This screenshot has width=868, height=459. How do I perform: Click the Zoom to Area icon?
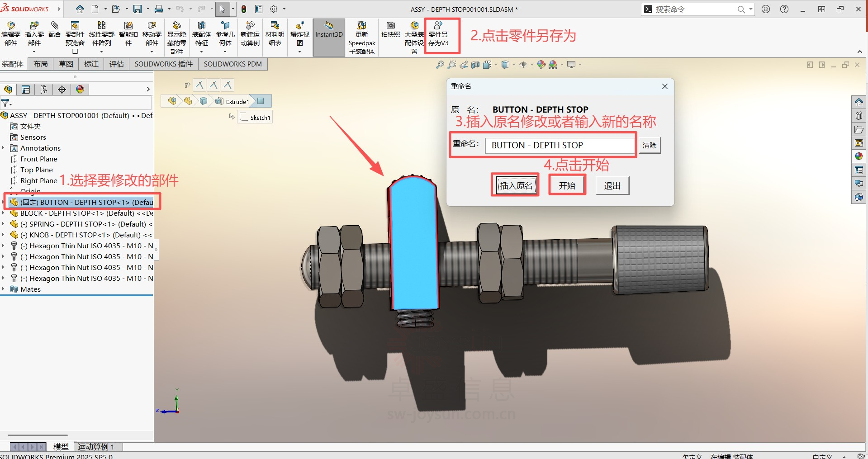click(x=451, y=65)
